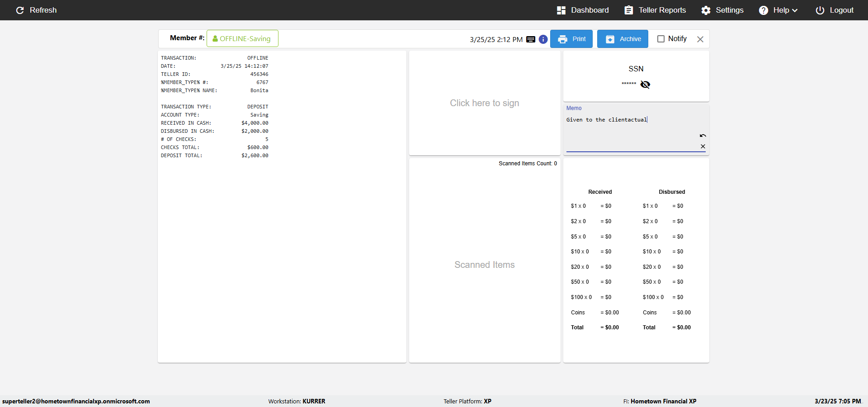This screenshot has width=868, height=407.
Task: Expand the Help dropdown menu
Action: tap(778, 10)
